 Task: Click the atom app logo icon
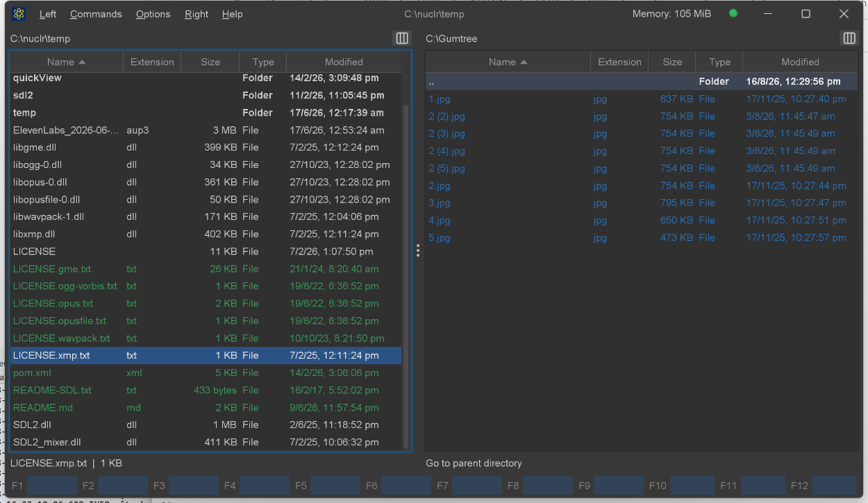point(19,14)
